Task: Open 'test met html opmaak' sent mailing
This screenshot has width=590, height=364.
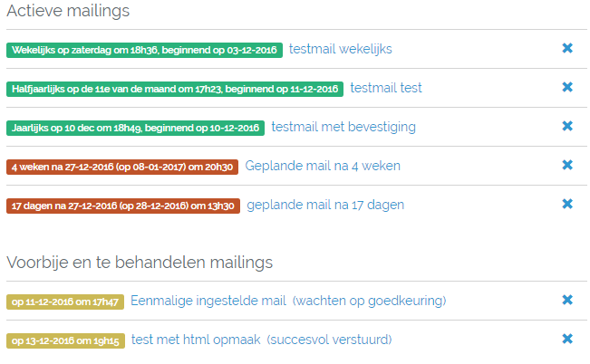Action: [x=196, y=340]
